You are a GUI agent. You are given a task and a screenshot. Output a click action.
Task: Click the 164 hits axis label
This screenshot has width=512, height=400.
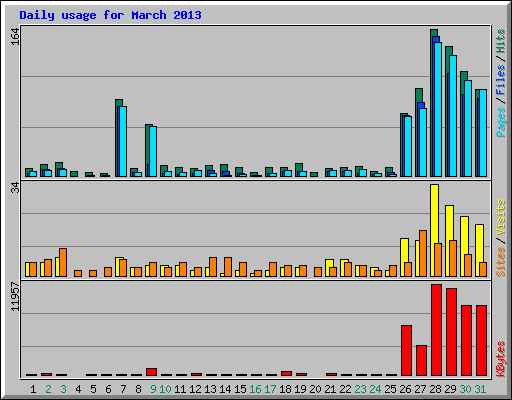click(x=15, y=37)
